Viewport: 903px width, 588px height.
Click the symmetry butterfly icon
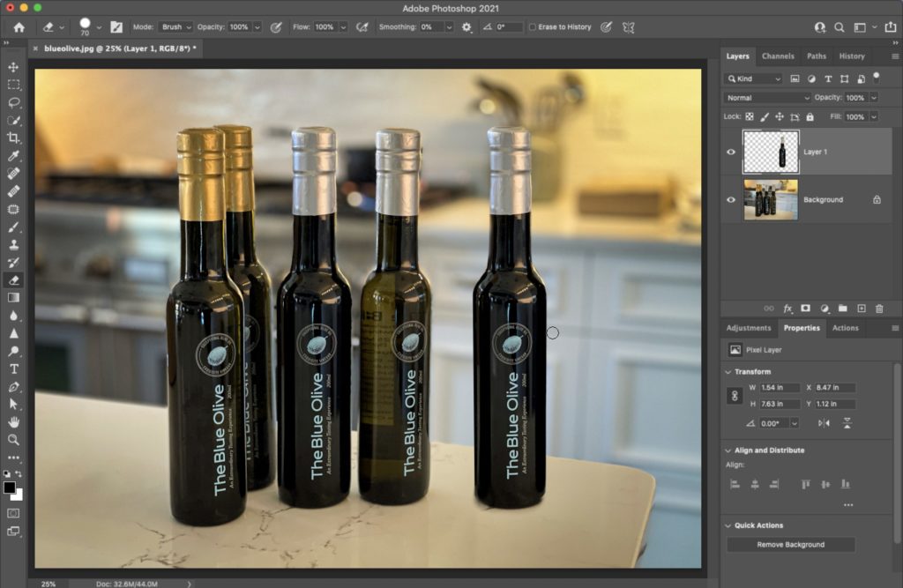click(x=628, y=27)
